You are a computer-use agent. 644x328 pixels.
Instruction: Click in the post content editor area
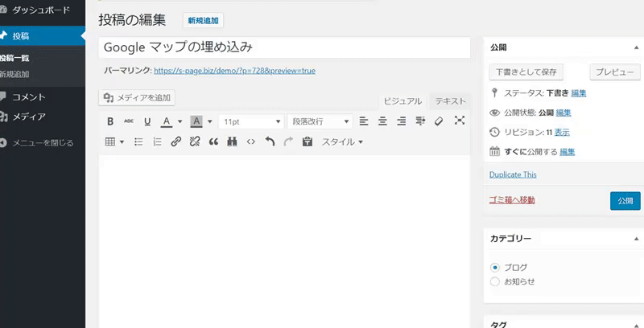point(284,241)
